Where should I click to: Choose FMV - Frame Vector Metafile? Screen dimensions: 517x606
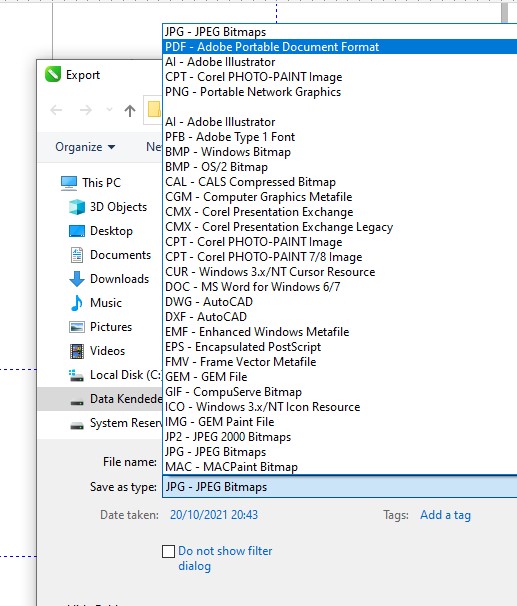coord(340,362)
